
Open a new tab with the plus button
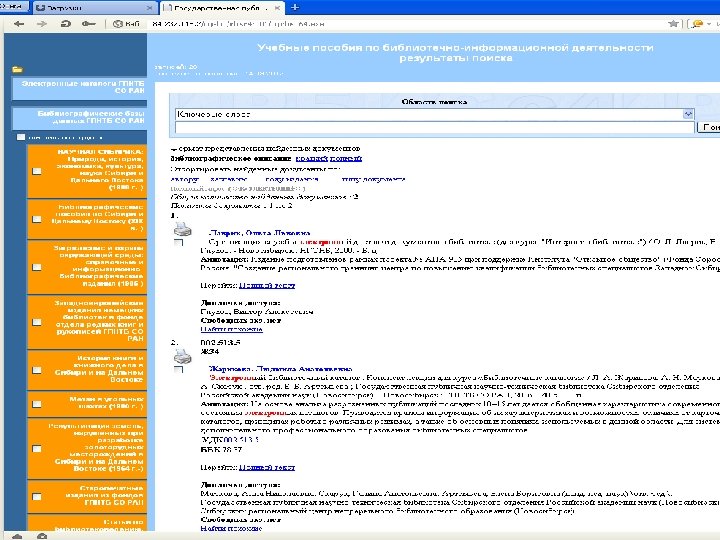pos(295,7)
